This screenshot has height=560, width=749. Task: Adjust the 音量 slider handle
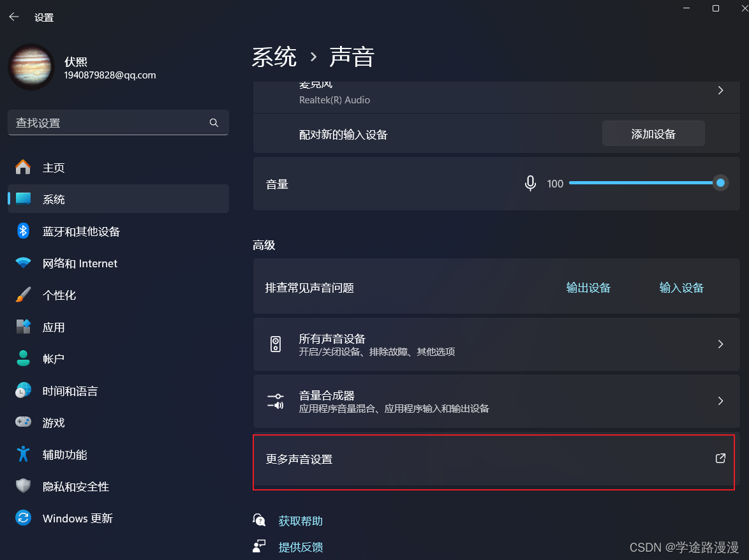pos(720,183)
